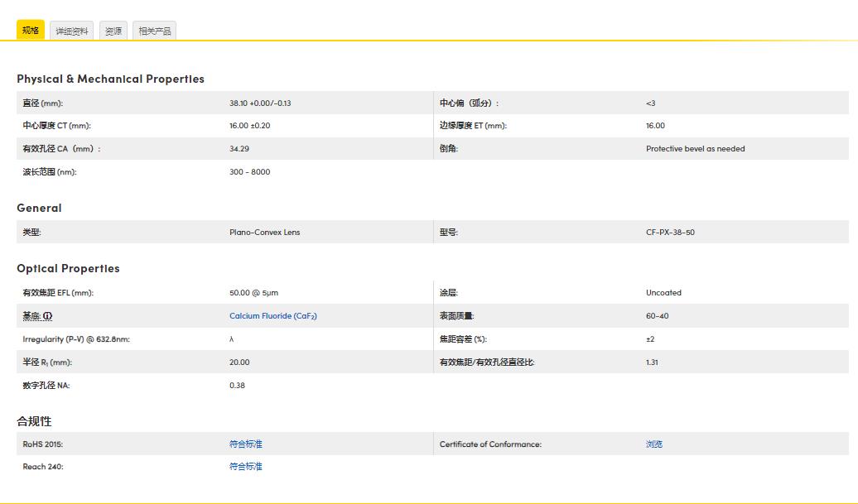This screenshot has height=504, width=858.
Task: Click 符合标准 link for RoHS 2015
Action: [x=246, y=444]
